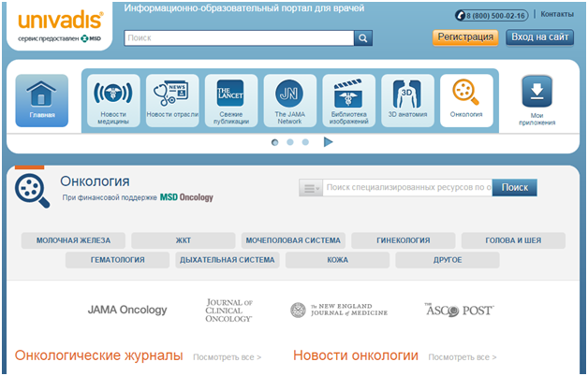Open 3D анатомия icon
This screenshot has height=376, width=588.
click(407, 100)
